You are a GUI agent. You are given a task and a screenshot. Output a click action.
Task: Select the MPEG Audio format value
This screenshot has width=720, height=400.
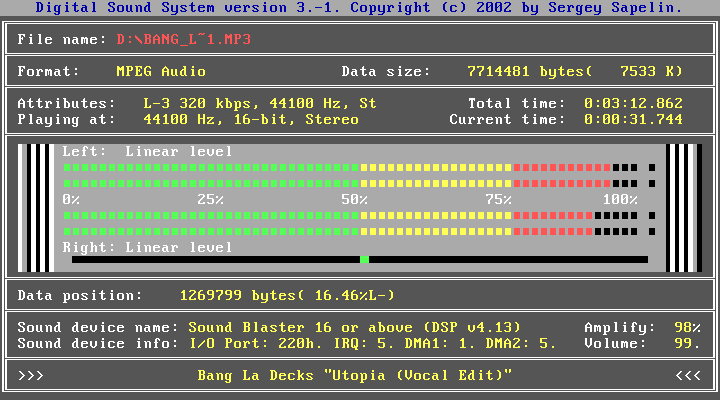click(161, 71)
